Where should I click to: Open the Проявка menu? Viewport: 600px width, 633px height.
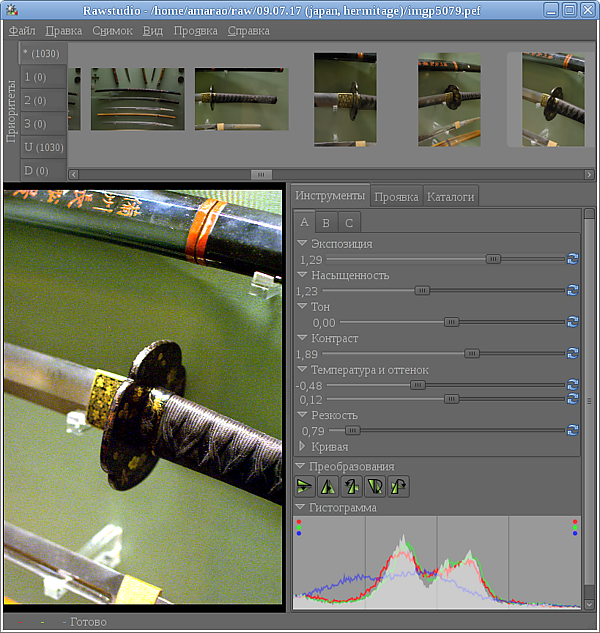(195, 31)
